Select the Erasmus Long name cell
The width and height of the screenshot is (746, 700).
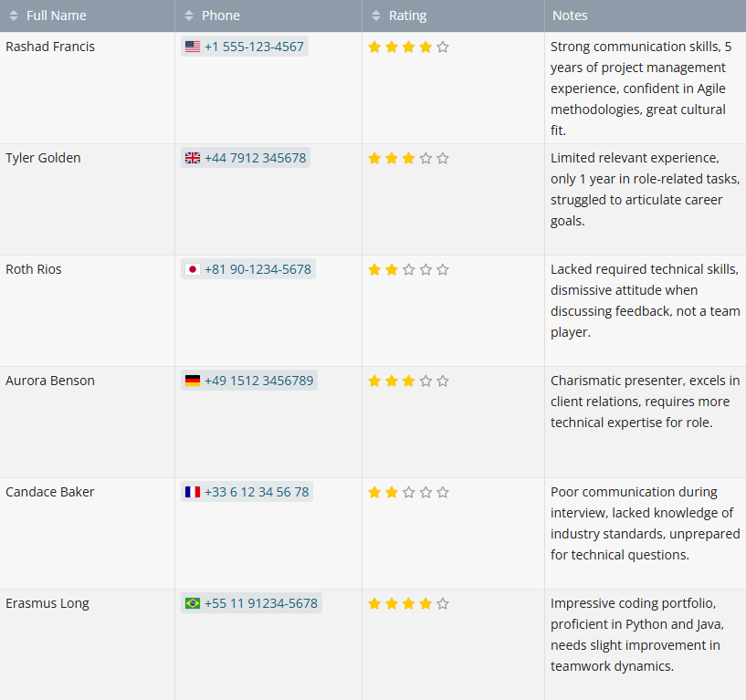click(87, 644)
